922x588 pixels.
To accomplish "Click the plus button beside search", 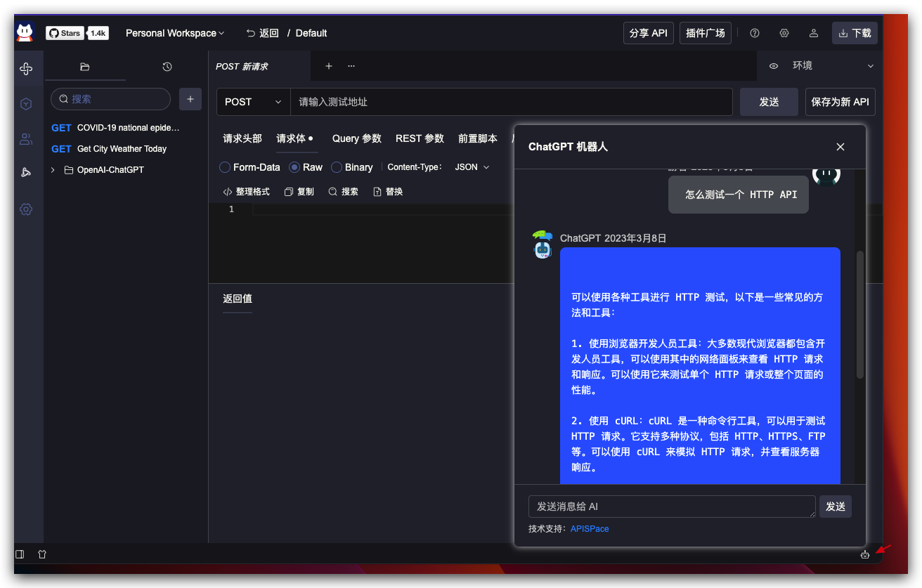I will click(x=190, y=99).
